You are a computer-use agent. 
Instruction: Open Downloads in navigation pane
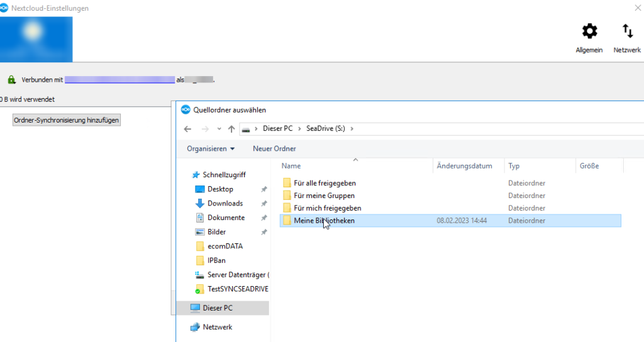pyautogui.click(x=225, y=203)
